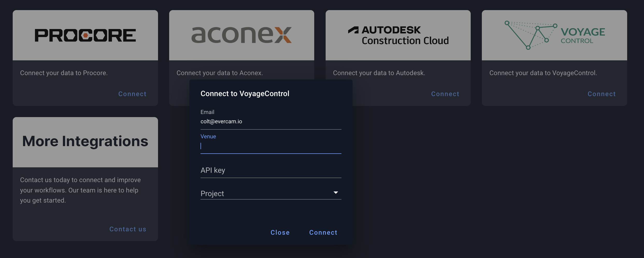Click the VoyageControl card description text
This screenshot has height=258, width=644.
tap(543, 73)
